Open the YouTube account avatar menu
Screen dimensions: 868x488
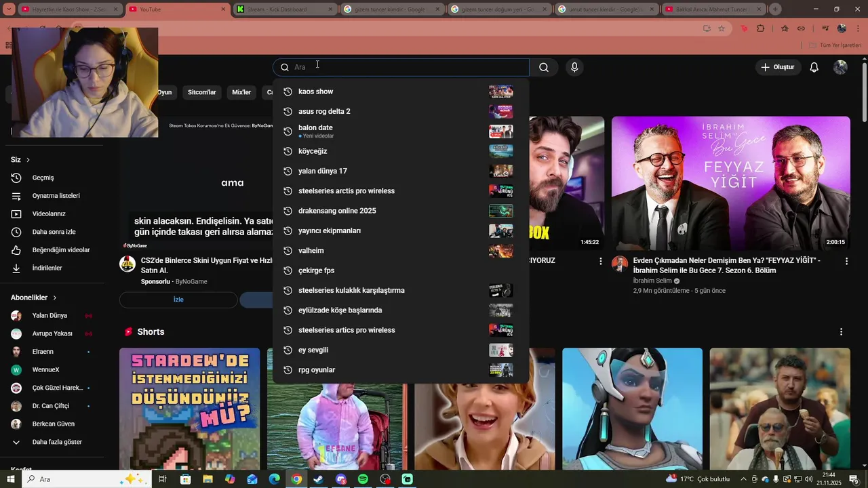click(840, 67)
